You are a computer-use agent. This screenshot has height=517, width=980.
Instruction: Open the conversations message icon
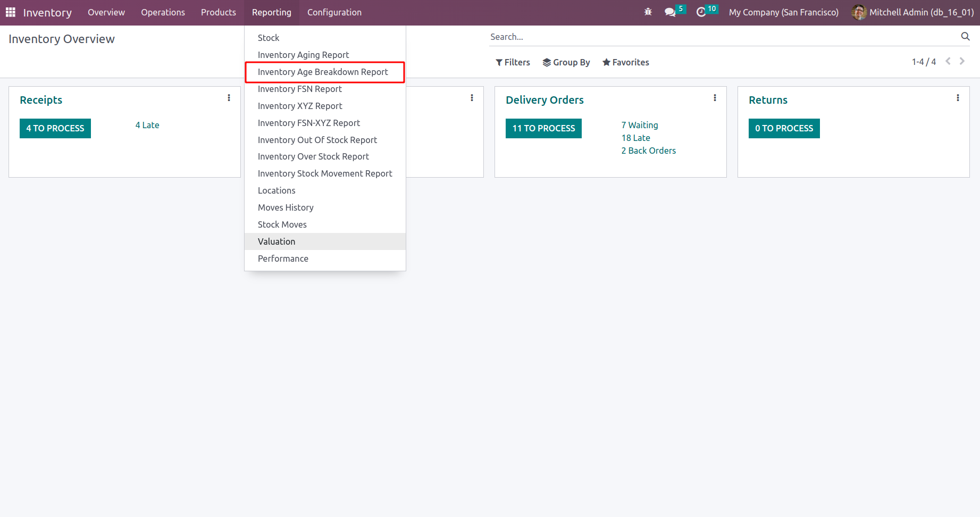tap(670, 12)
